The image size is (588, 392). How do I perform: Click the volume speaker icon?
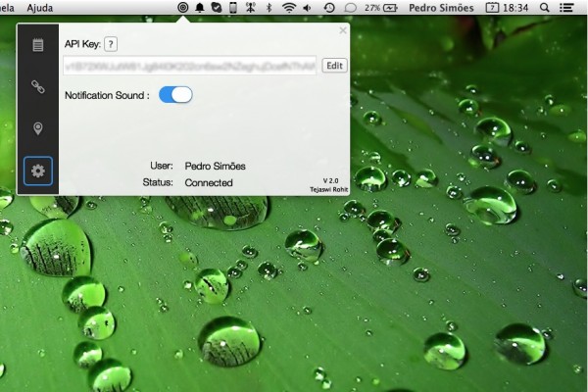307,8
